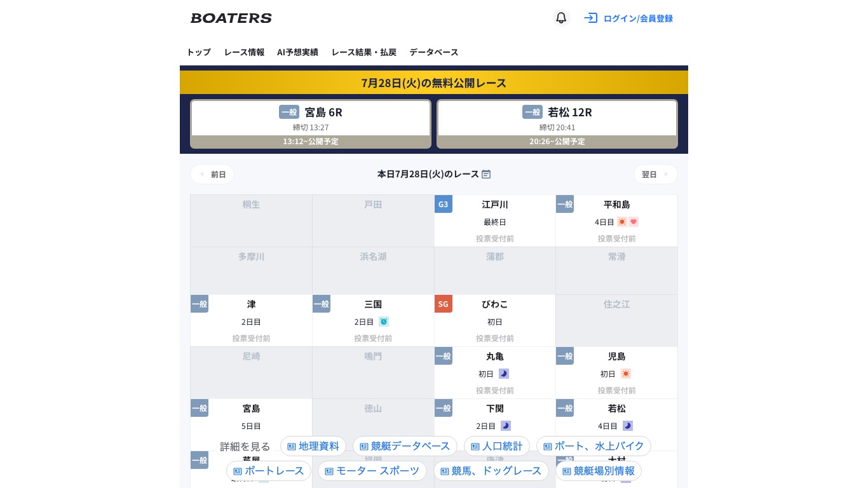Click the alarm clock icon in 三国 cell
The image size is (868, 488).
pos(384,322)
